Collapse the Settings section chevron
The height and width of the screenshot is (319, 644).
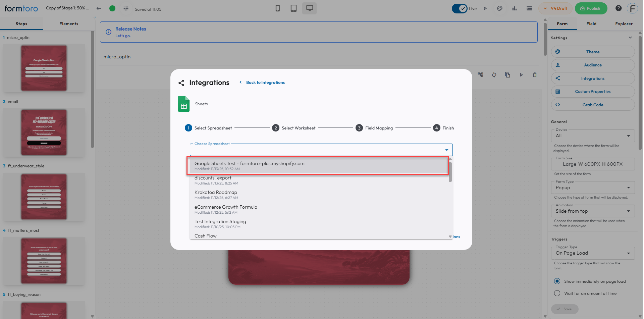(x=630, y=38)
